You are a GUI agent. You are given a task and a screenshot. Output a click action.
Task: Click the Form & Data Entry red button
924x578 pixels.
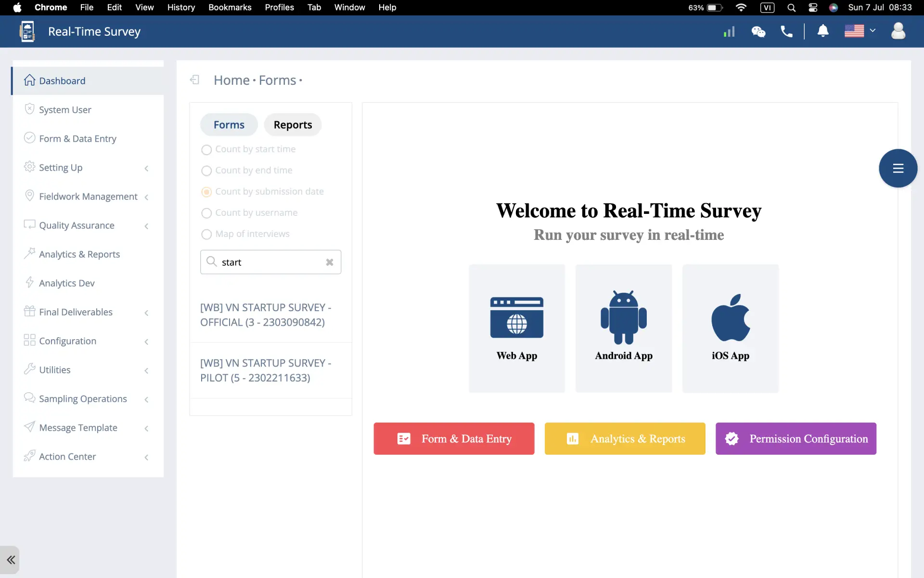454,438
